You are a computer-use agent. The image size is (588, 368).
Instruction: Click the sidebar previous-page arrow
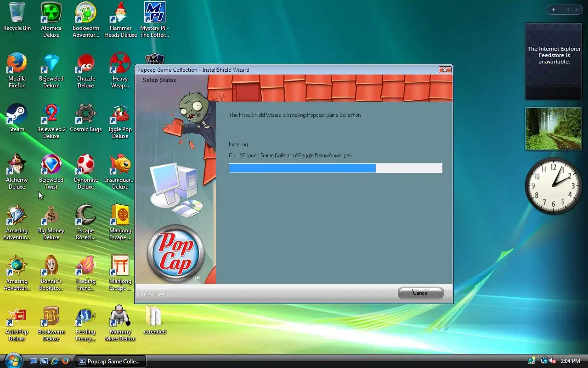pos(568,10)
